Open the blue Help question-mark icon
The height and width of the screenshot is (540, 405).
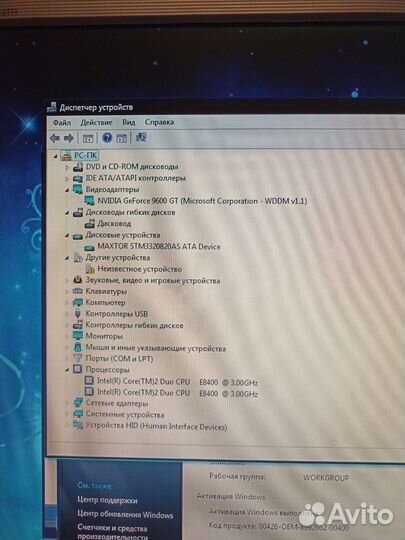click(x=107, y=138)
